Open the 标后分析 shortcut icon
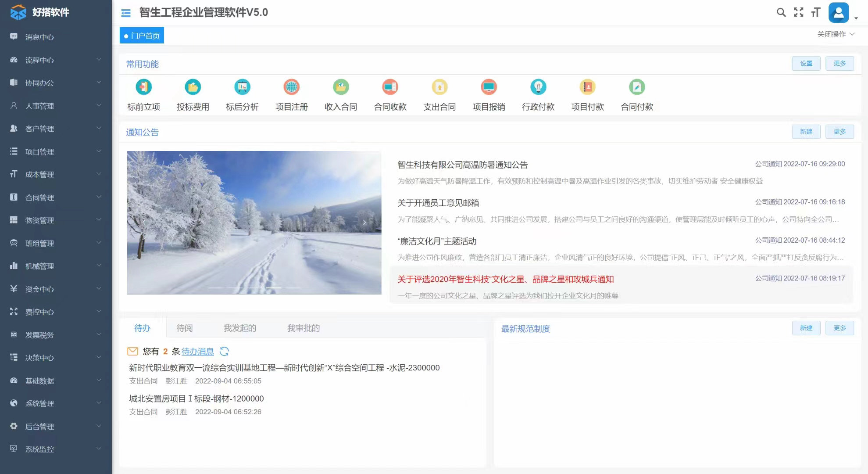868x474 pixels. tap(242, 87)
